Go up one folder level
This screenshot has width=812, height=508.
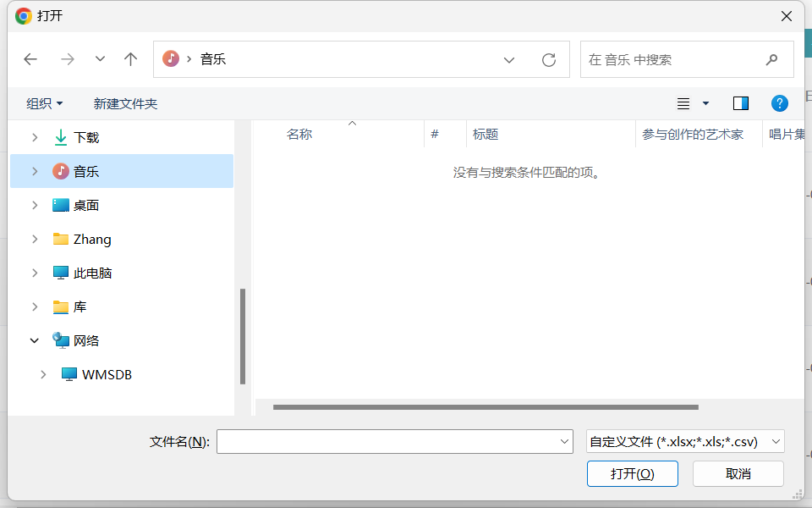[x=130, y=59]
